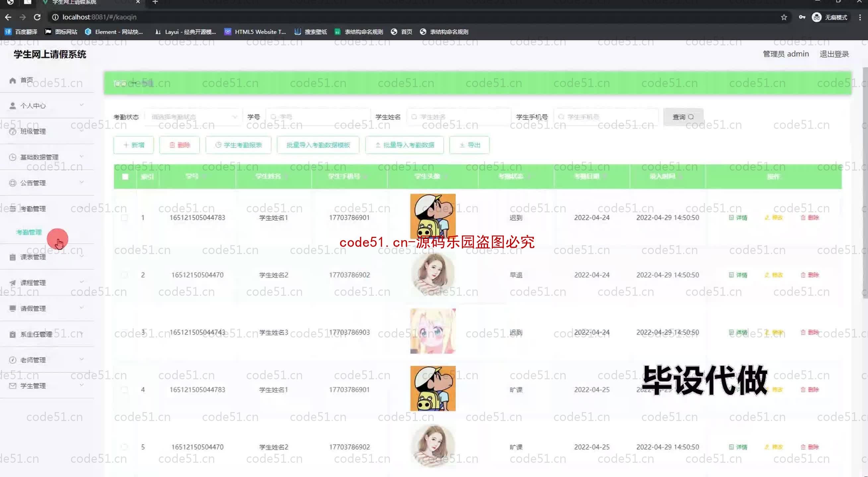868x477 pixels.
Task: Expand the 基础数据管理 sidebar menu
Action: [47, 157]
